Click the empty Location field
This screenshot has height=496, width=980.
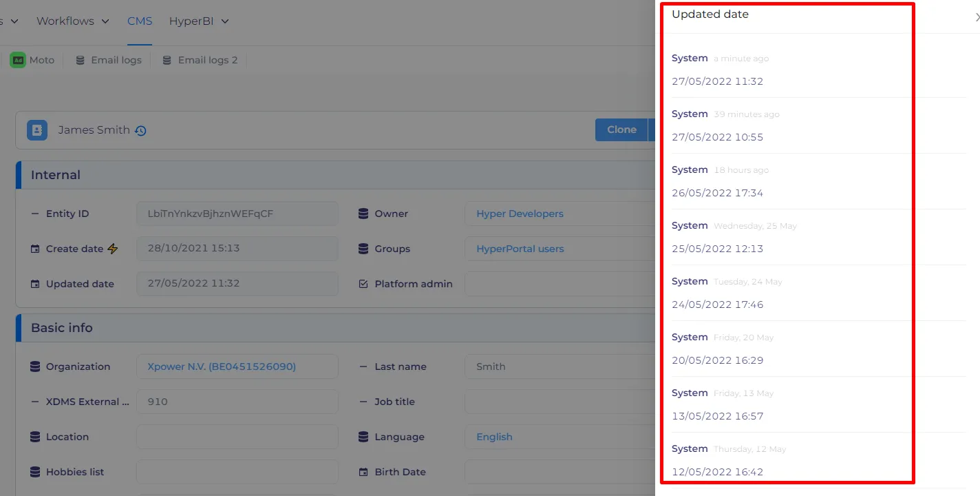pos(237,437)
